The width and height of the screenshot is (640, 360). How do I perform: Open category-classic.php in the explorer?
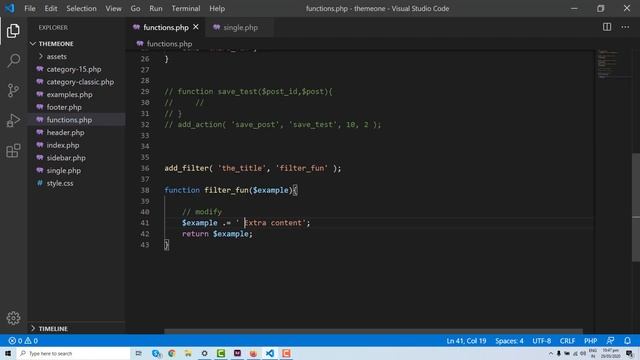[x=80, y=82]
